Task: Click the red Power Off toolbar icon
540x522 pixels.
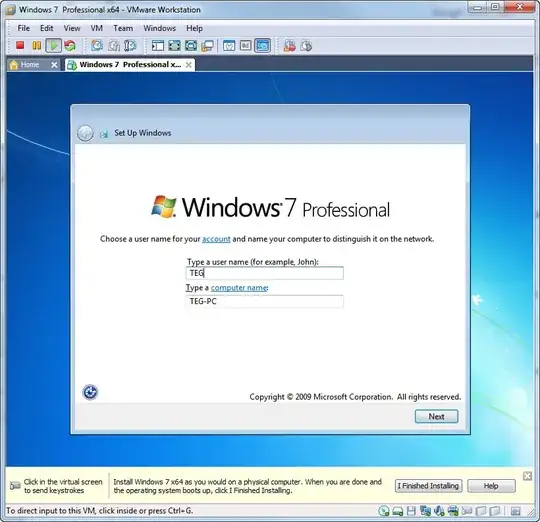Action: [20, 45]
